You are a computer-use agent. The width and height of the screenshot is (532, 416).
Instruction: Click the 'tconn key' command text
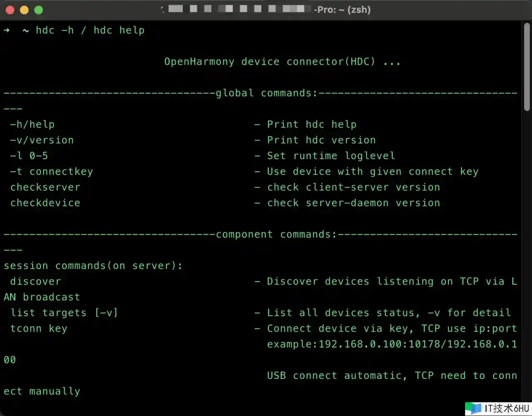(x=39, y=329)
